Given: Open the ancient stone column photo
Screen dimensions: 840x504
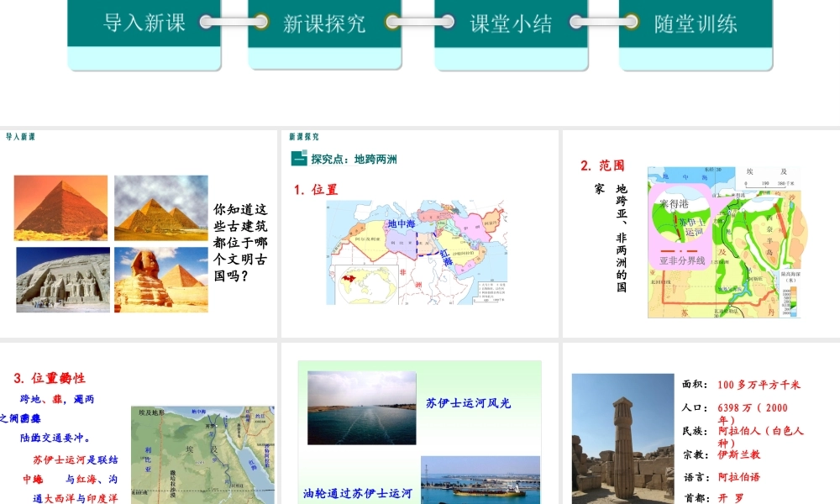Looking at the screenshot, I should point(622,438).
